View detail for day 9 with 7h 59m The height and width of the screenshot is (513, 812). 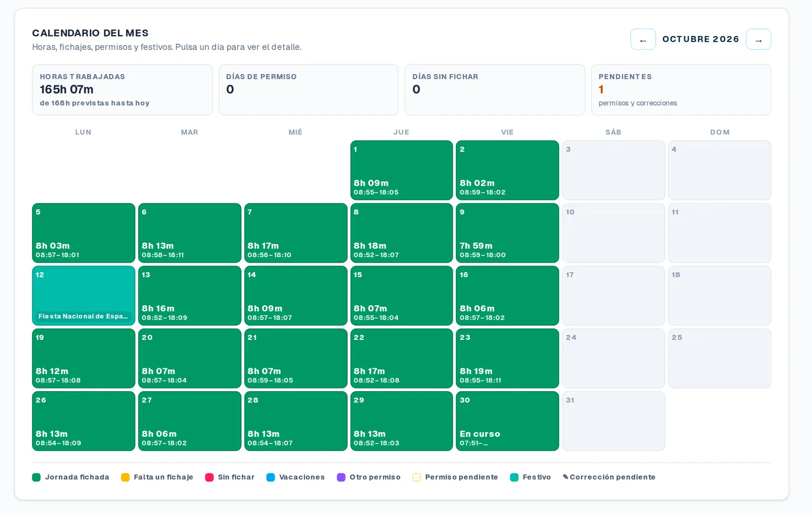click(x=507, y=233)
